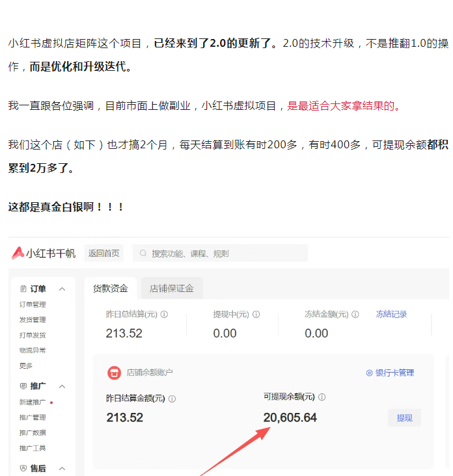The height and width of the screenshot is (476, 453).
Task: Collapse the 售后 sidebar section chevron
Action: pyautogui.click(x=62, y=468)
